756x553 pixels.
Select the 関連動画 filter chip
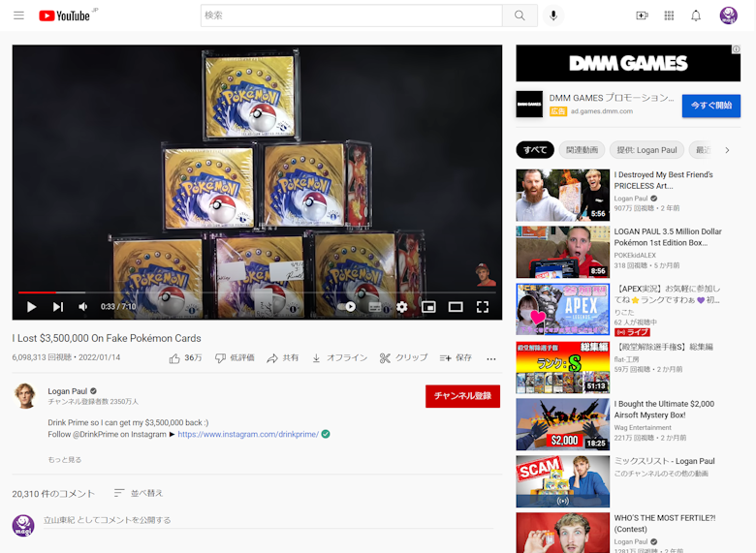click(x=582, y=150)
